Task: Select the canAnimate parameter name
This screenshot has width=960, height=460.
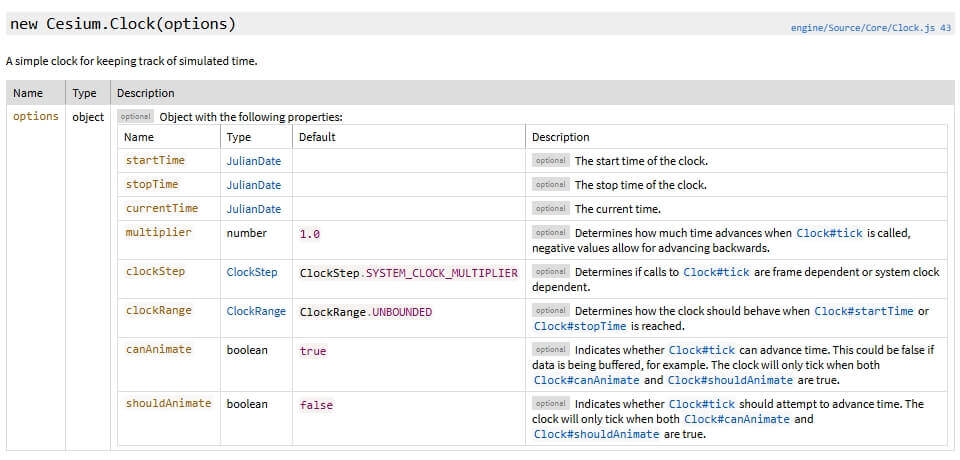Action: point(159,350)
